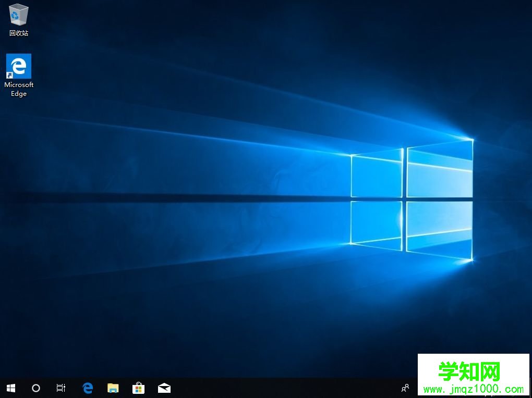Launch Edge from the taskbar
The width and height of the screenshot is (532, 398).
(x=87, y=388)
